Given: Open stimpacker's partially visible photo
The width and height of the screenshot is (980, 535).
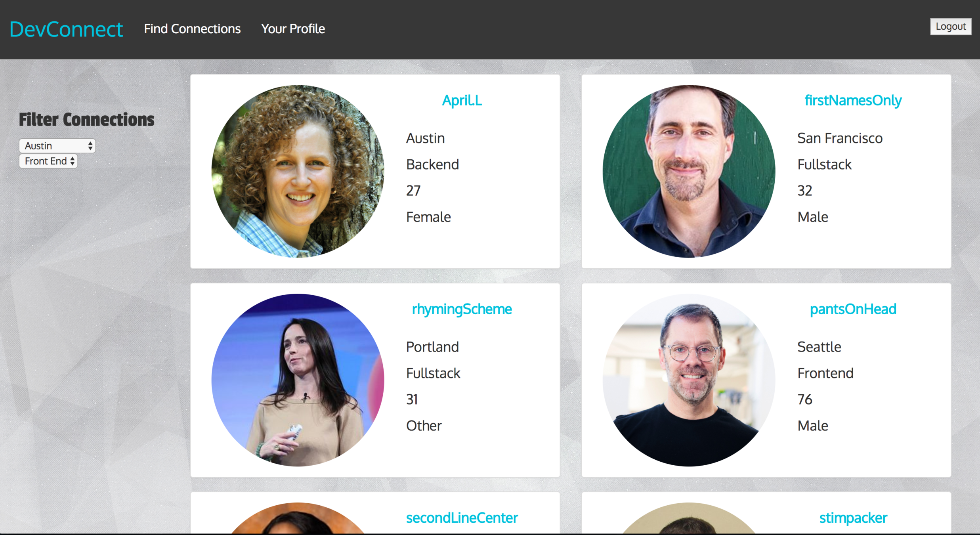Looking at the screenshot, I should pyautogui.click(x=689, y=518).
